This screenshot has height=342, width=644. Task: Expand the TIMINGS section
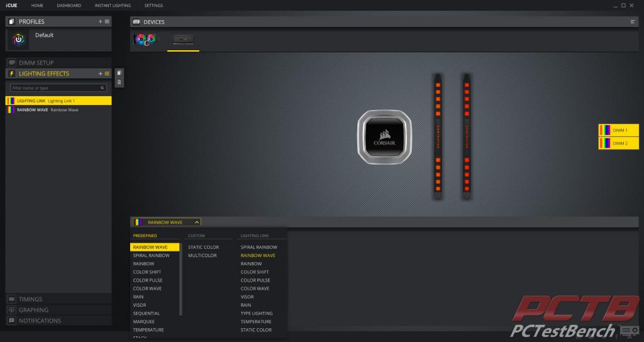point(58,299)
